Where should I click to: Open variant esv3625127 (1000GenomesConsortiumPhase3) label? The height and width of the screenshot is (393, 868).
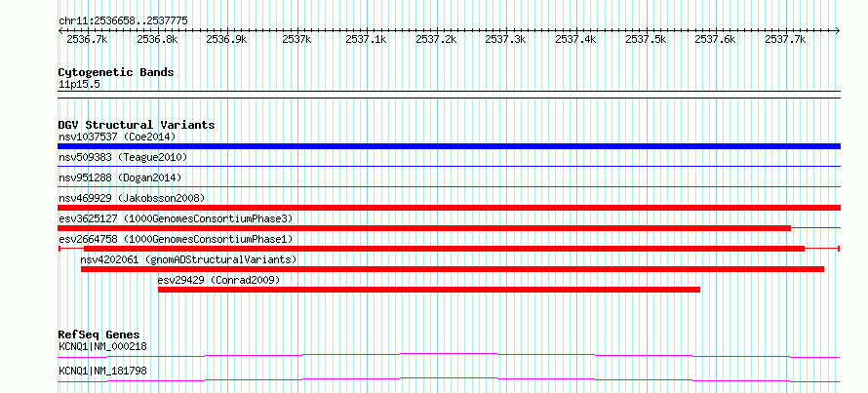[175, 218]
